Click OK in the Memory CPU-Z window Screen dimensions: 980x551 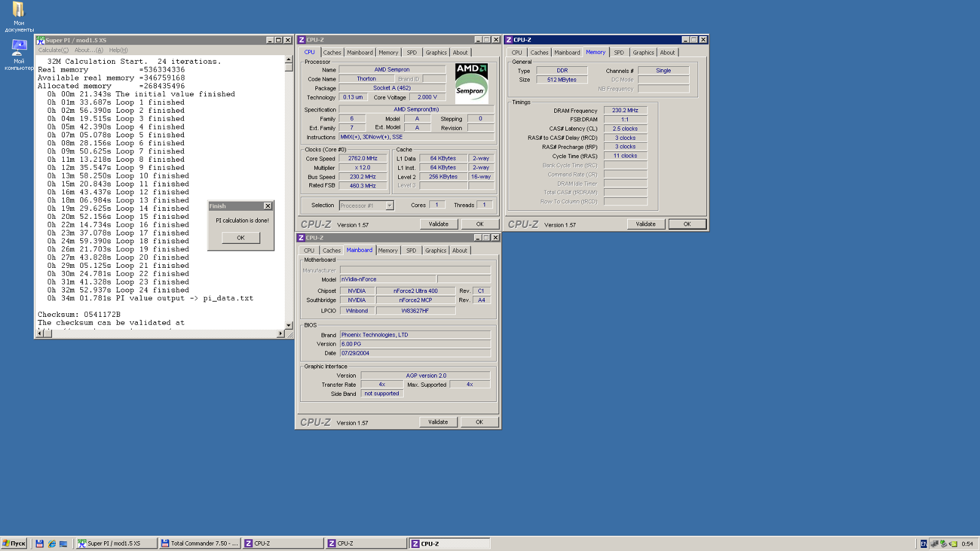pos(687,224)
